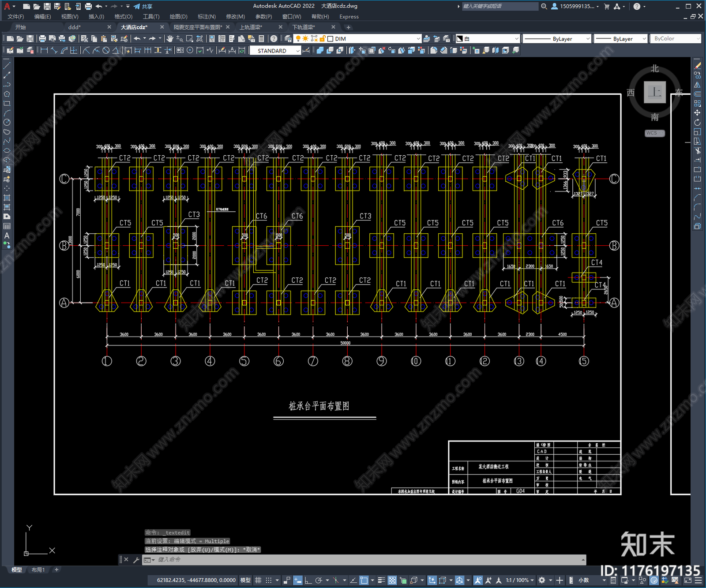Open the 标注(N) menu
This screenshot has height=588, width=706.
(x=207, y=16)
